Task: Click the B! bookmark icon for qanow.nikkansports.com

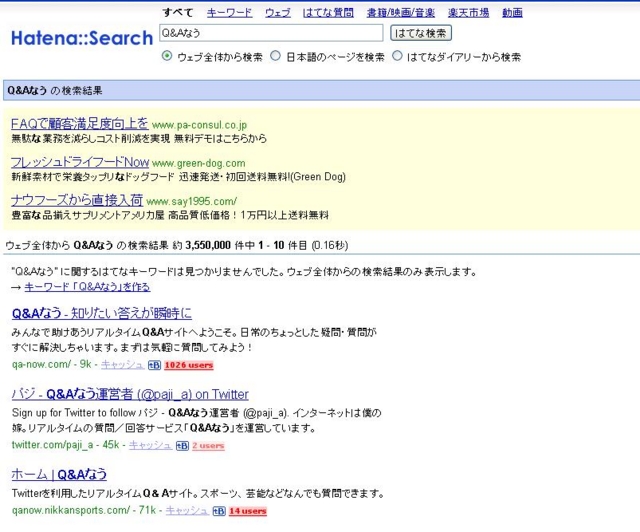Action: coord(219,511)
